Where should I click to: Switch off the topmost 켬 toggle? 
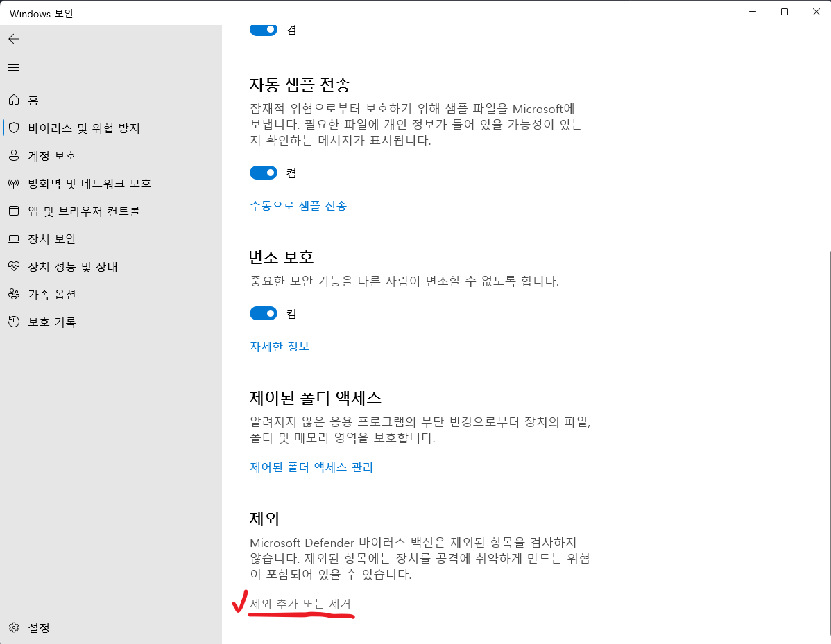tap(264, 29)
